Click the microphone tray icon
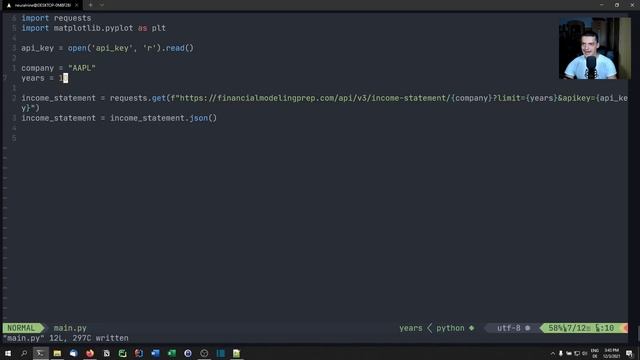 pyautogui.click(x=561, y=353)
